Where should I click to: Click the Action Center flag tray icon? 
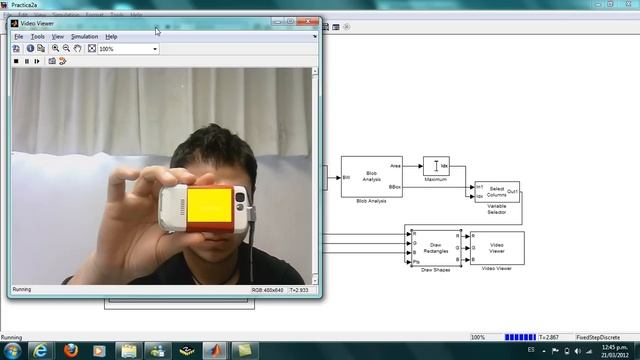pyautogui.click(x=555, y=351)
